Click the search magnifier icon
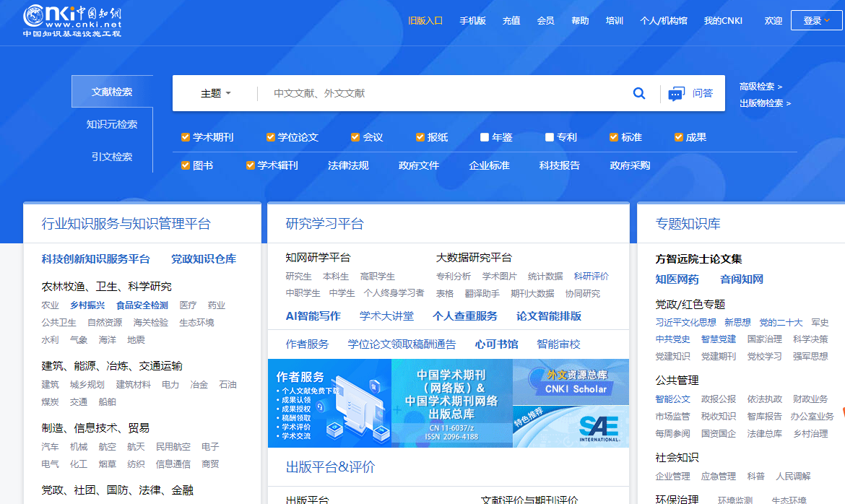Image resolution: width=845 pixels, height=504 pixels. pyautogui.click(x=638, y=92)
